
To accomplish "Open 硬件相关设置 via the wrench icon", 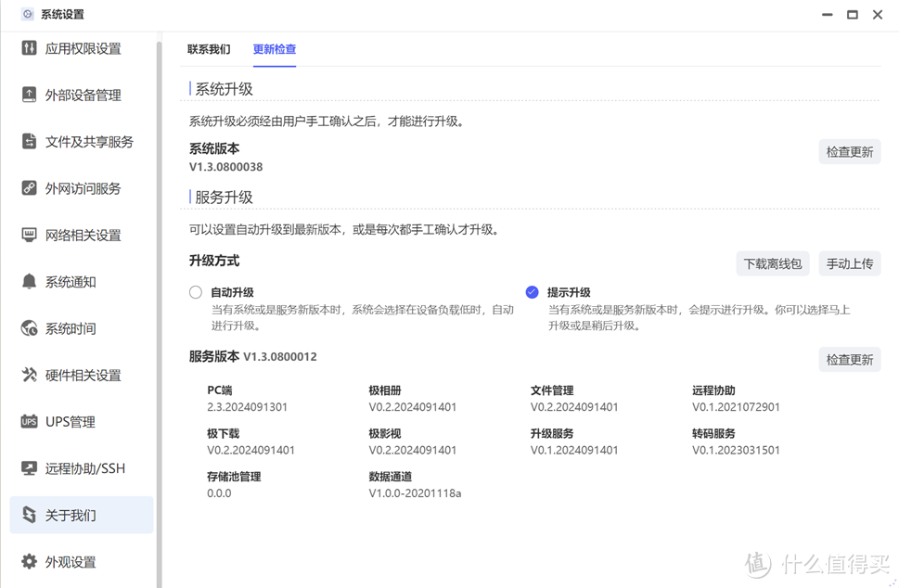I will [x=28, y=375].
